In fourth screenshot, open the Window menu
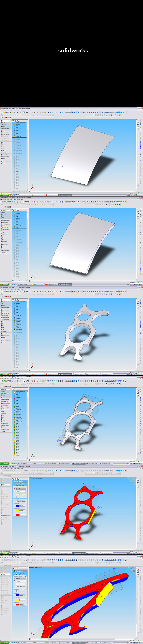 pyautogui.click(x=18, y=379)
